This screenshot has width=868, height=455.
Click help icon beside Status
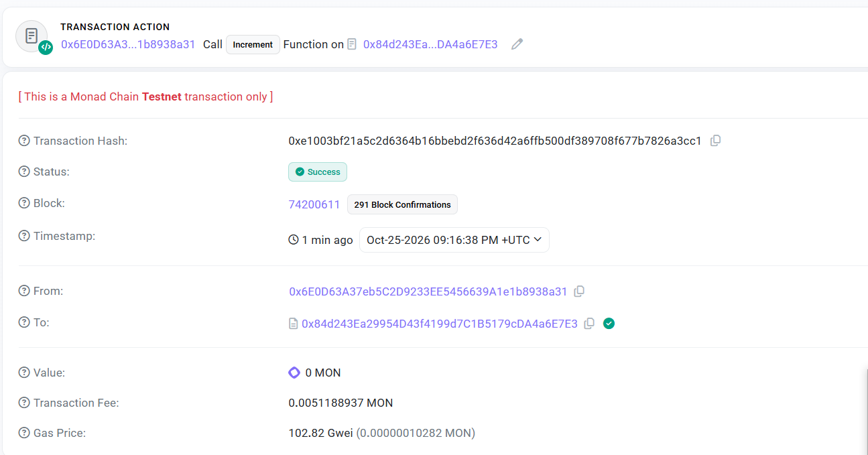pyautogui.click(x=24, y=172)
